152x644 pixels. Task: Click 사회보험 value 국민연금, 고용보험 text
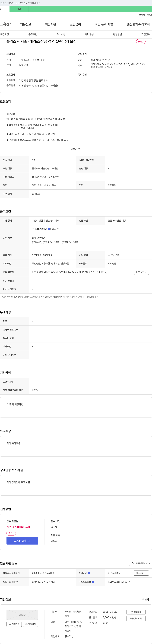[51, 264]
